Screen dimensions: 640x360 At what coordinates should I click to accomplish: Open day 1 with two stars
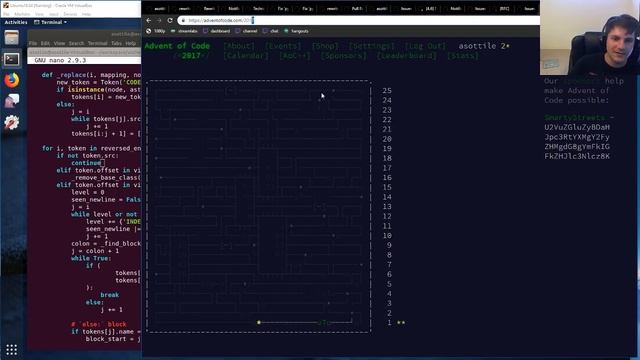click(x=396, y=322)
